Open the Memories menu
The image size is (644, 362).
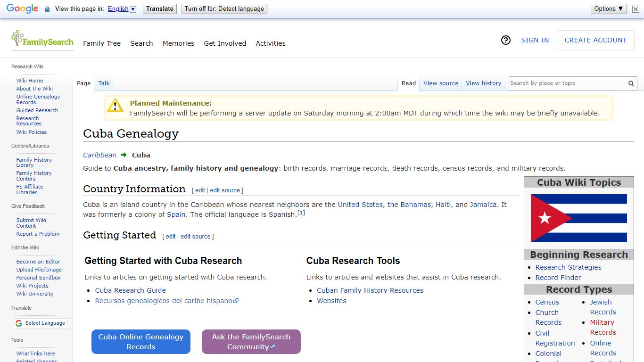[178, 43]
